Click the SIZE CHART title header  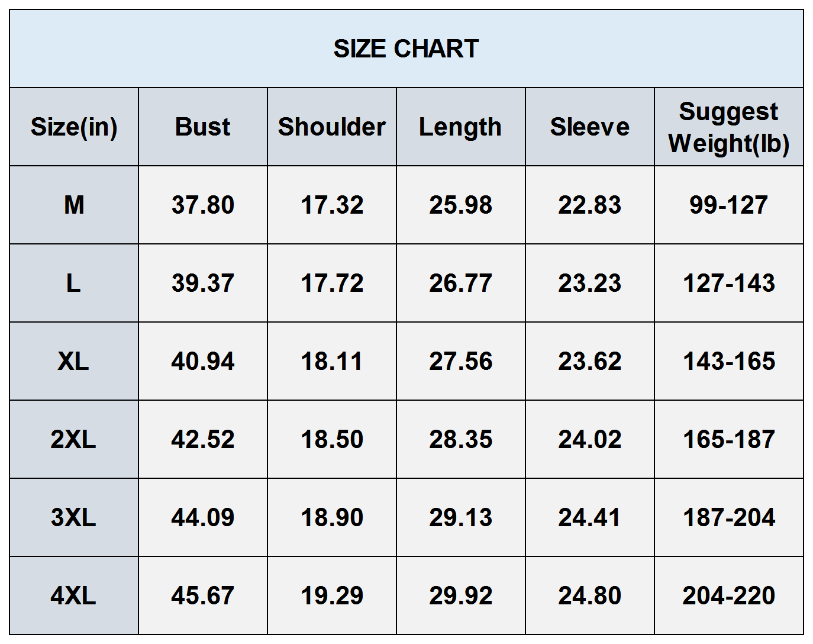click(406, 49)
